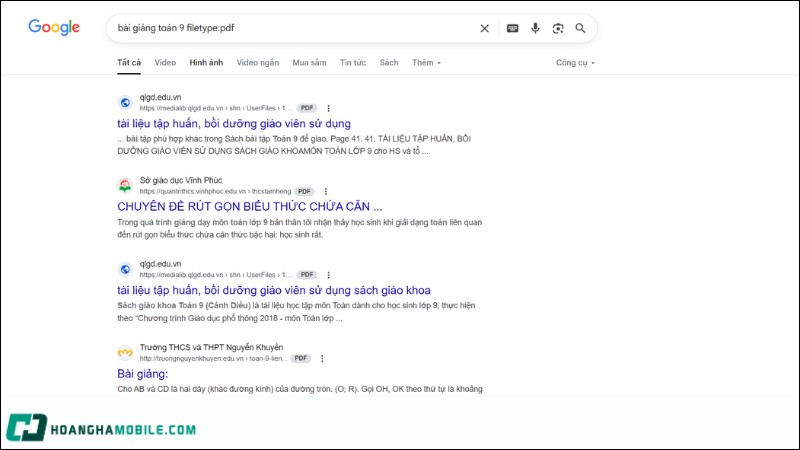
Task: Clear the search query with the X icon
Action: point(485,29)
